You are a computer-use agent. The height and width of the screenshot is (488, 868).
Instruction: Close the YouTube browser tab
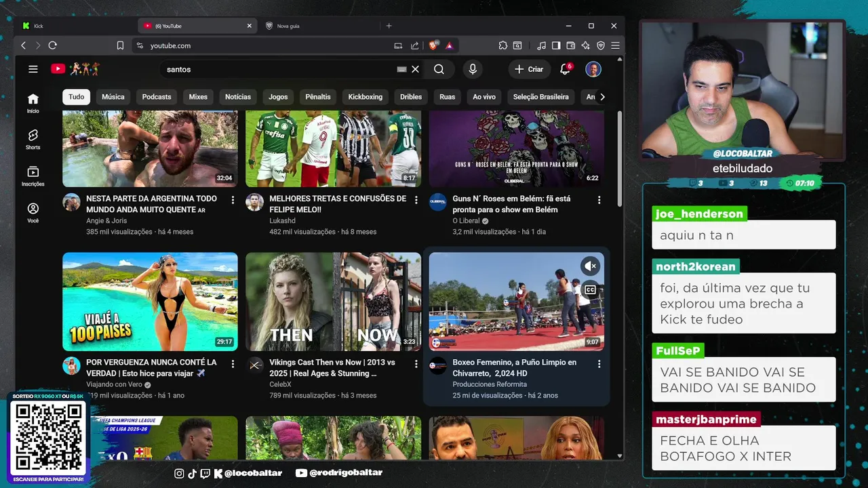pos(249,26)
